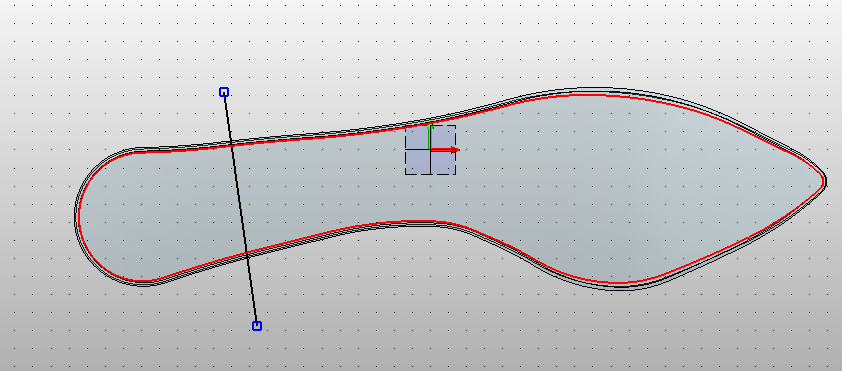This screenshot has height=371, width=842.
Task: Select the upper-left quadrant of the dashed origin plane
Action: pos(417,137)
